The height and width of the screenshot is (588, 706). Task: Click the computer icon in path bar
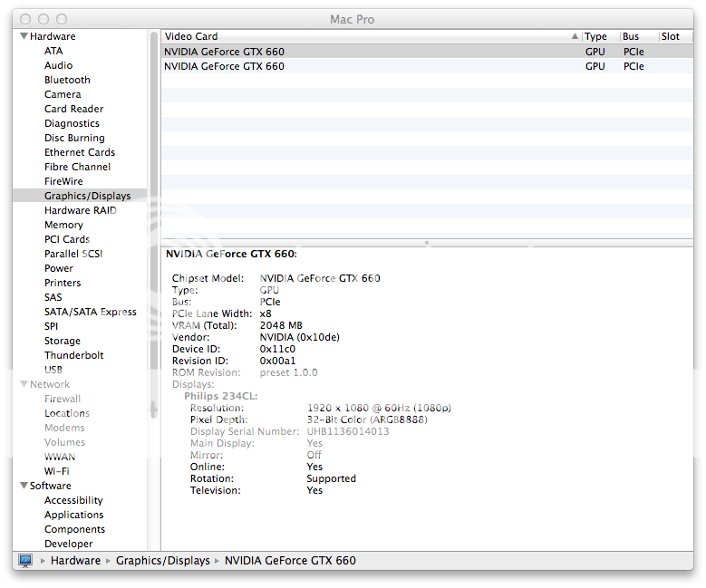(x=25, y=561)
